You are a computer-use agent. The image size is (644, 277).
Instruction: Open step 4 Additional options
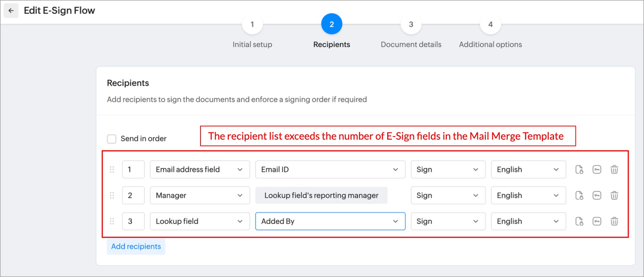pos(490,24)
